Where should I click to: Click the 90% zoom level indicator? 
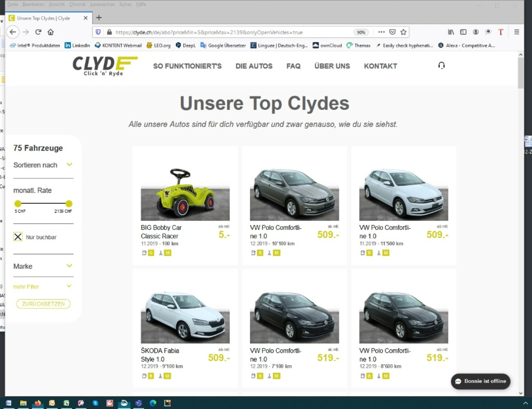tap(361, 32)
